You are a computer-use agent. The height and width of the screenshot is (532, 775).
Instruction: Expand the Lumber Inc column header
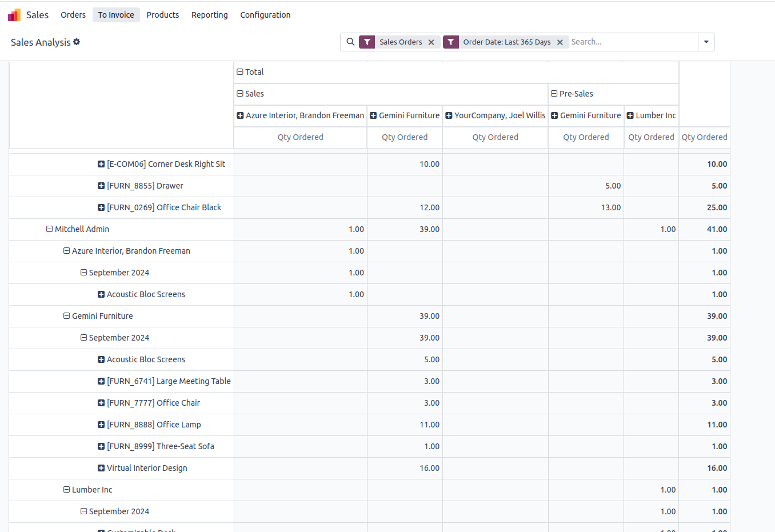[x=651, y=115]
